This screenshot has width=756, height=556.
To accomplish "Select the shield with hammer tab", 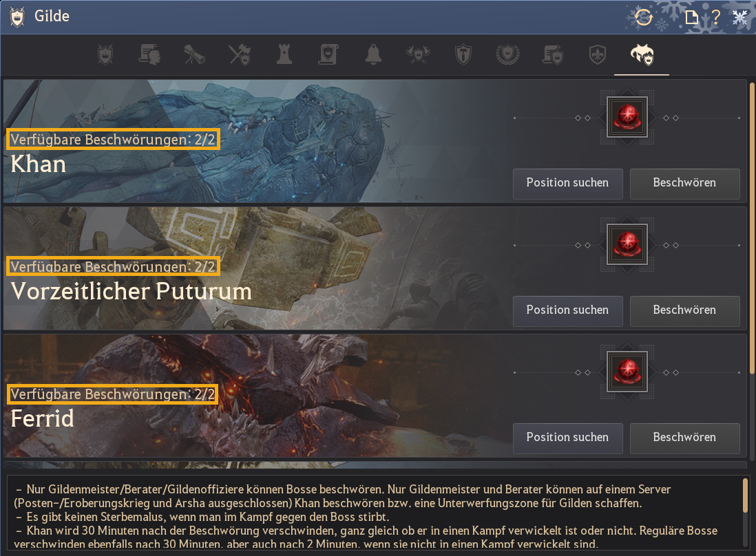I will [x=463, y=54].
